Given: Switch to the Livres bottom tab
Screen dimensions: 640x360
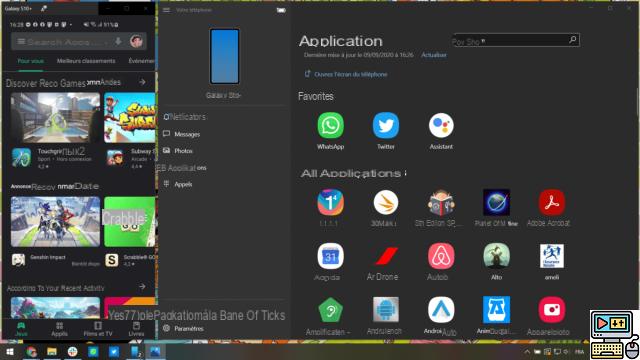Looking at the screenshot, I should 136,329.
